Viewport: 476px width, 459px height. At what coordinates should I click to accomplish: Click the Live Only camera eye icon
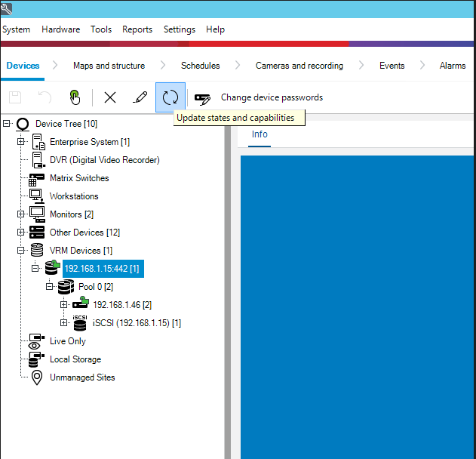click(x=37, y=341)
